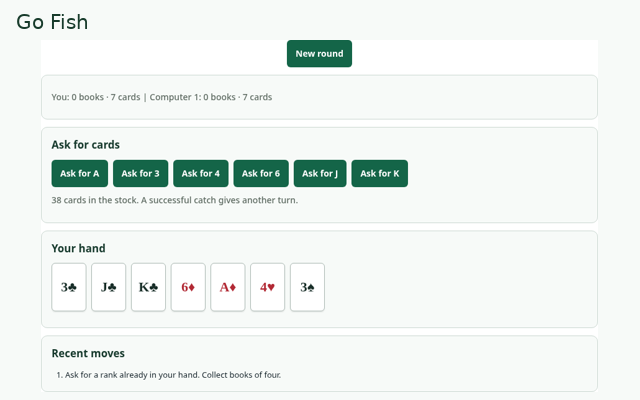Image resolution: width=640 pixels, height=400 pixels.
Task: Ask for 4 cards
Action: click(x=201, y=173)
